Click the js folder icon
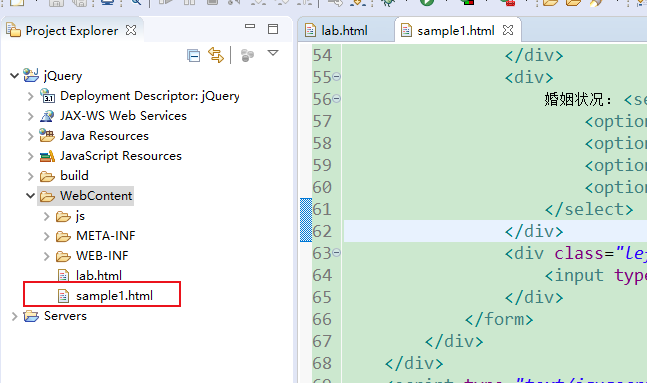 click(x=63, y=217)
